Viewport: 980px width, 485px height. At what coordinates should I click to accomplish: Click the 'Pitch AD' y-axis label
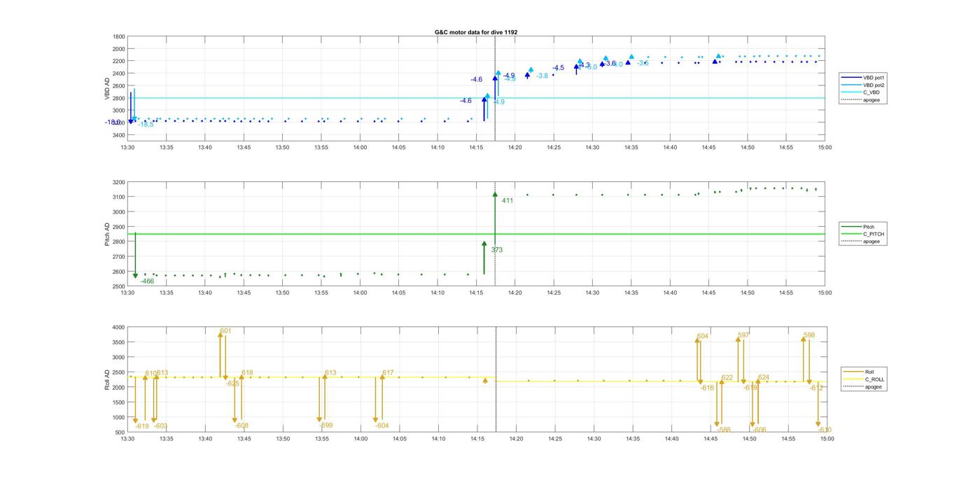108,234
